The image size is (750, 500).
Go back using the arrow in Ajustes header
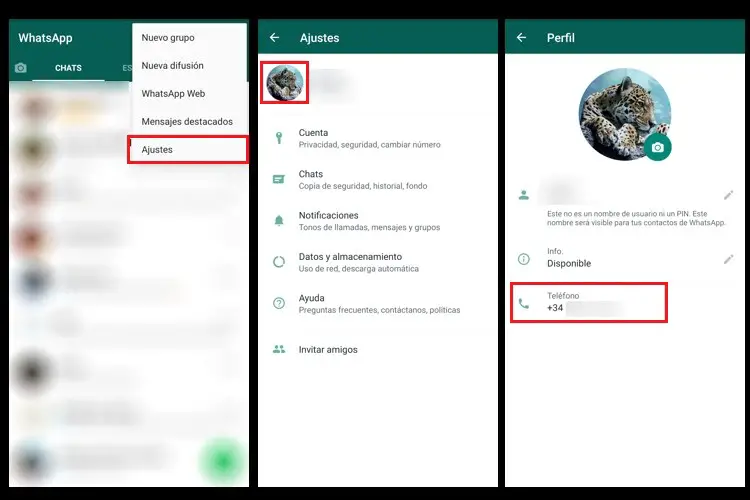(x=275, y=37)
